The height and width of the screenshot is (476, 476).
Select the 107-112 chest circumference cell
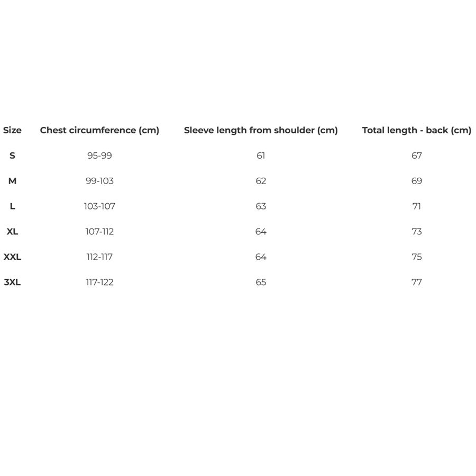click(x=99, y=232)
